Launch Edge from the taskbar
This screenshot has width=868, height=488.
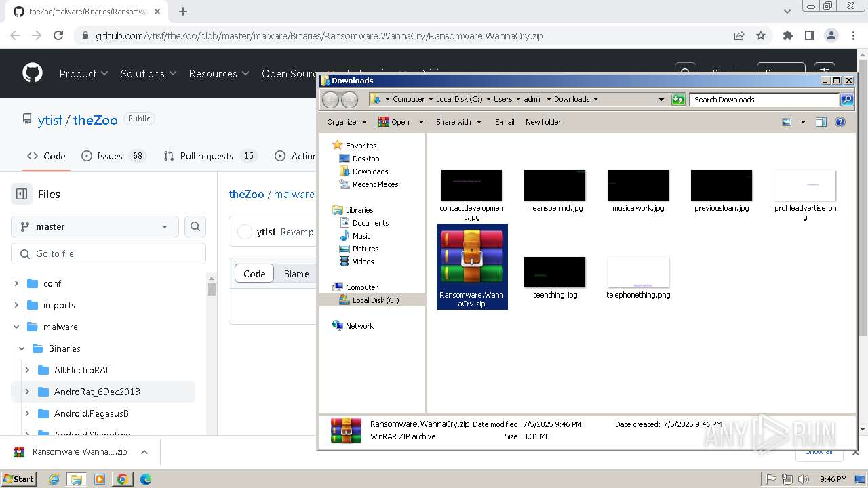point(146,479)
